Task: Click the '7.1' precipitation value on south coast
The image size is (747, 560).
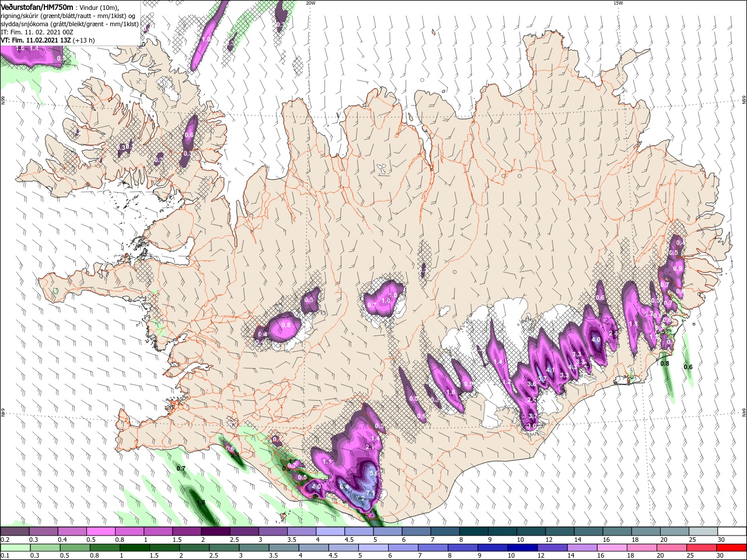Action: click(369, 494)
